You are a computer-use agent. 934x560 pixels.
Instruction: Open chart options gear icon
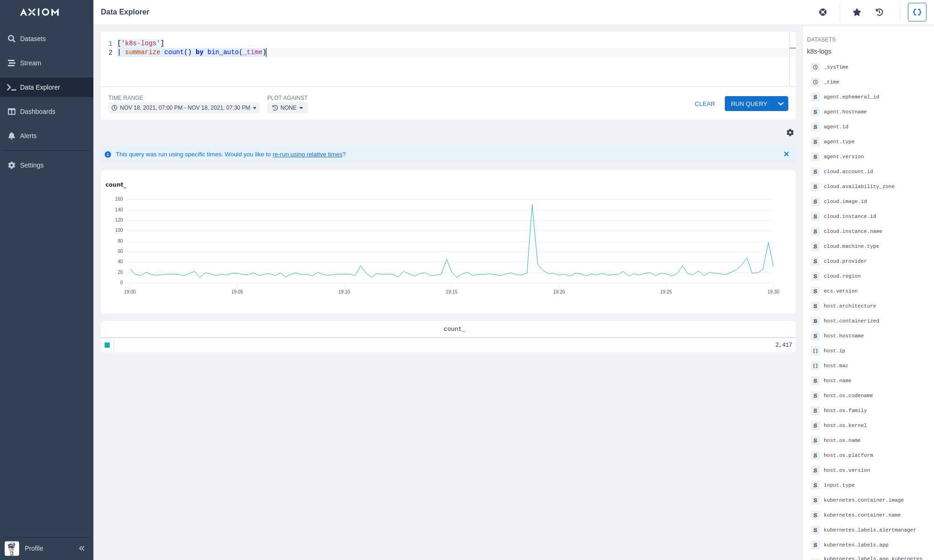pyautogui.click(x=790, y=133)
